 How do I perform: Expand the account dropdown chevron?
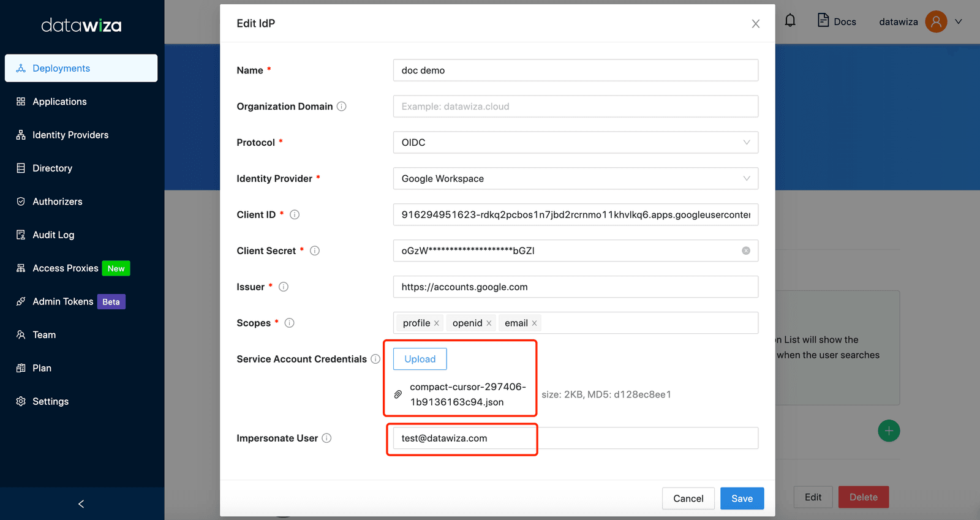tap(959, 21)
